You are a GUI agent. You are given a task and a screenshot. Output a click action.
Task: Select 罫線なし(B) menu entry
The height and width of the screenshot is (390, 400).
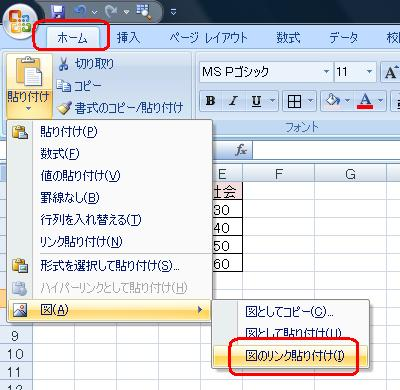point(109,198)
